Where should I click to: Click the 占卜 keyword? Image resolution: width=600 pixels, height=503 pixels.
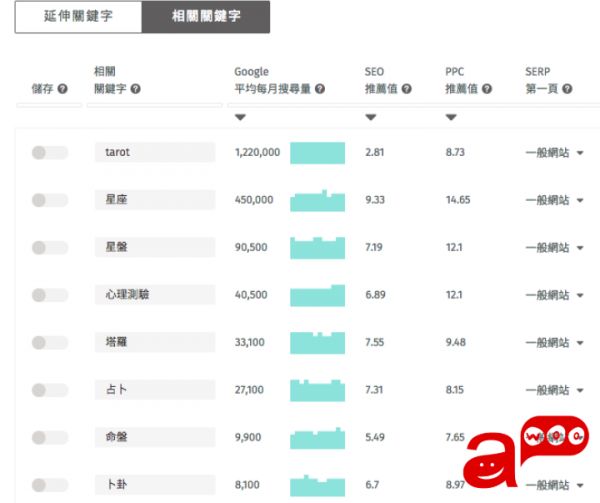pos(155,390)
